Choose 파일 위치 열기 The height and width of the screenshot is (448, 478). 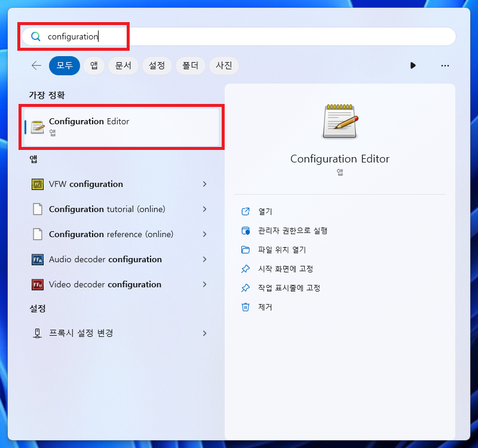pyautogui.click(x=282, y=250)
